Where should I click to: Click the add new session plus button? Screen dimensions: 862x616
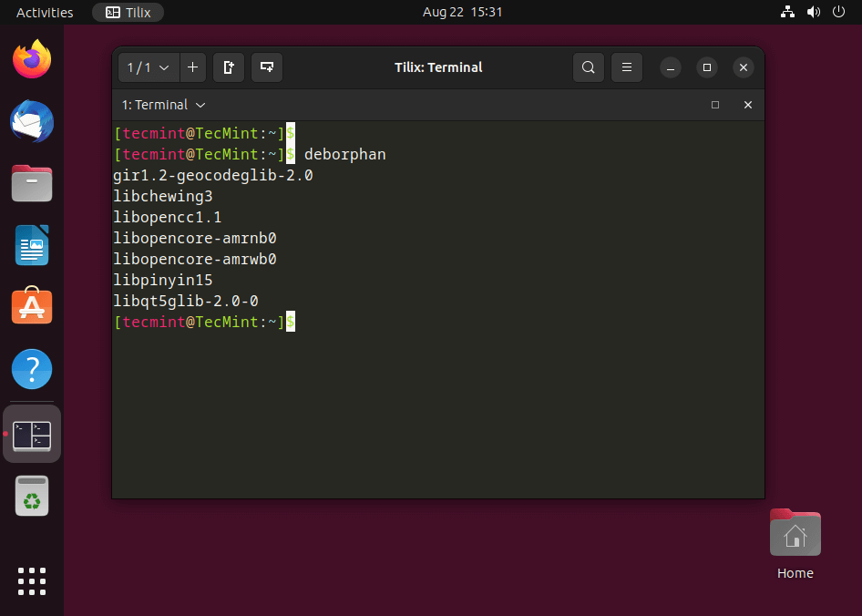[192, 67]
